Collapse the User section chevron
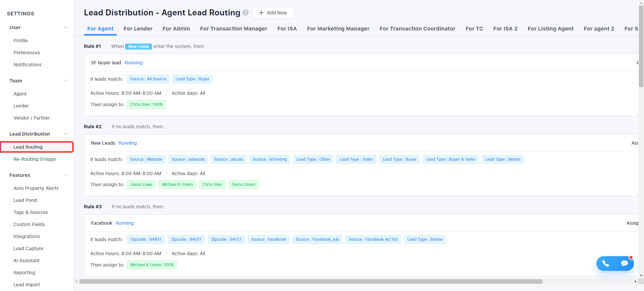 click(x=66, y=27)
